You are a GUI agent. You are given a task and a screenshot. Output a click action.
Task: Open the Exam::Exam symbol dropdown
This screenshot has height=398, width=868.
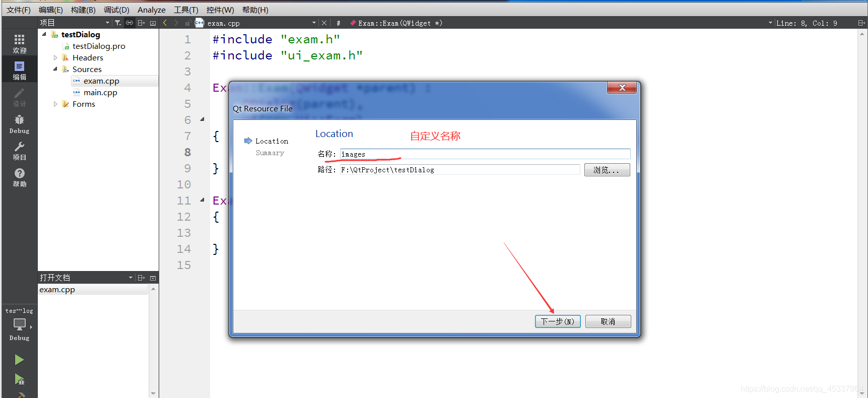coord(770,23)
